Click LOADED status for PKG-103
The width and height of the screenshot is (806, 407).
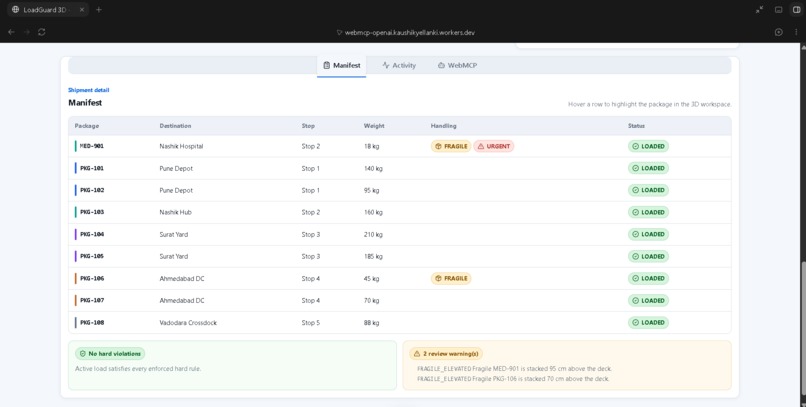(x=648, y=212)
